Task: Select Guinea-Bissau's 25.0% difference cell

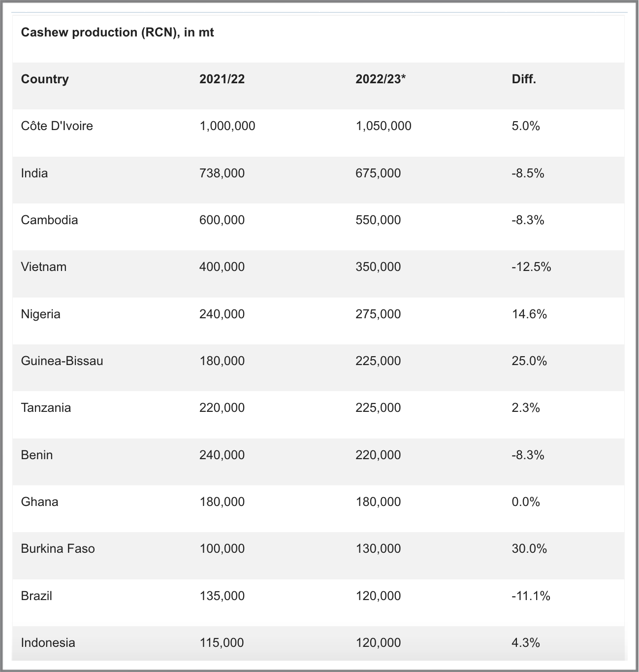Action: (x=529, y=361)
